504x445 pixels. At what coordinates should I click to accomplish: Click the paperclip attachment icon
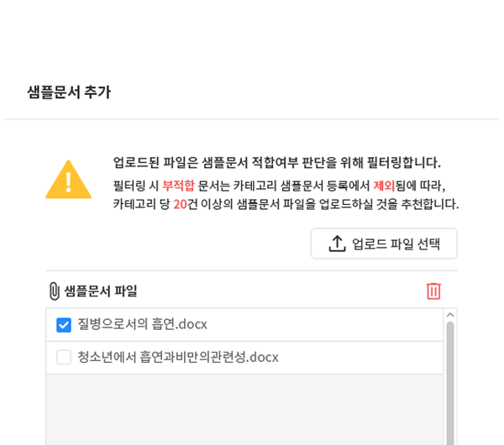tap(55, 291)
